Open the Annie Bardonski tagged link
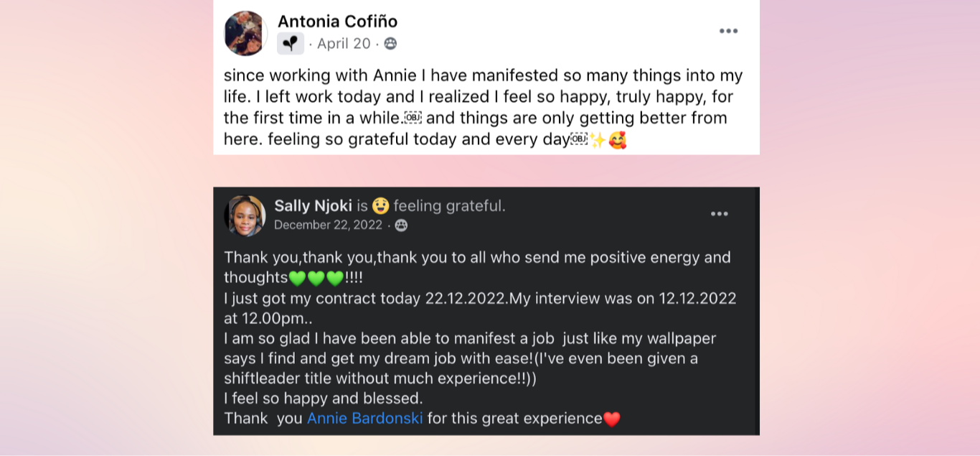 364,418
